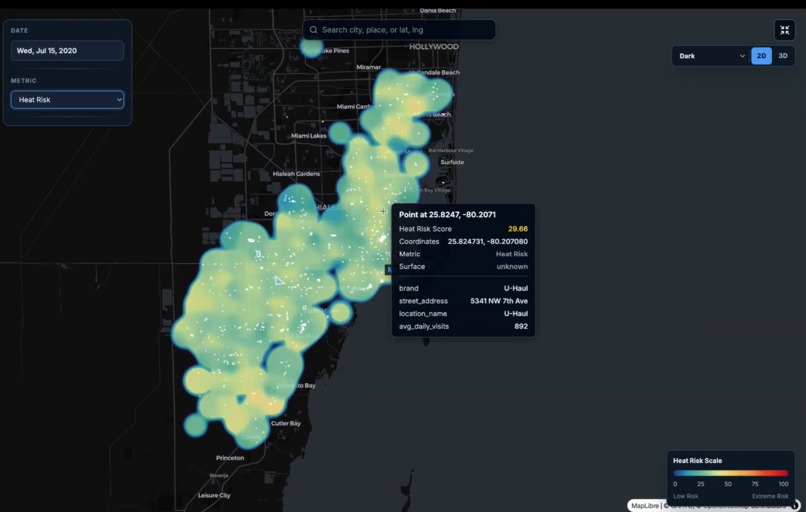This screenshot has width=806, height=512.
Task: Click the street address 5341 NW 7th Ave
Action: [x=499, y=301]
